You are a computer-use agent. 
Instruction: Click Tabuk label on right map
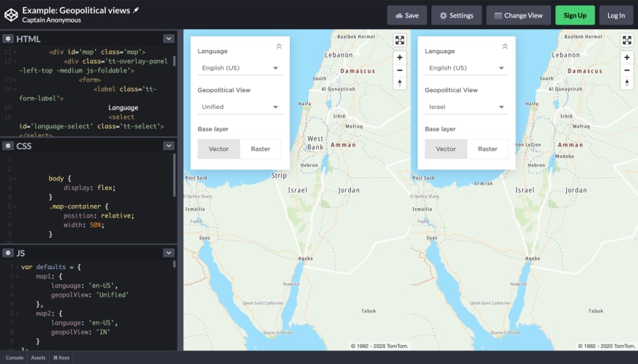coord(596,311)
